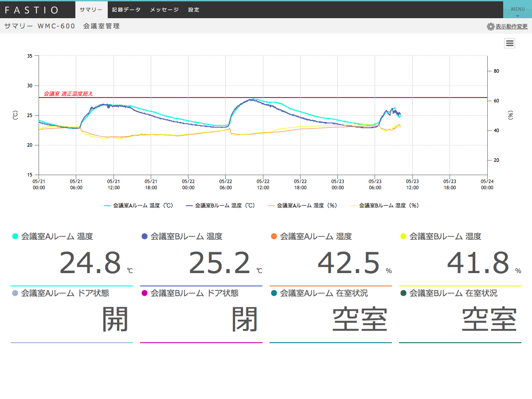Click the 会議室Aルーム 温度 card title

(x=57, y=237)
